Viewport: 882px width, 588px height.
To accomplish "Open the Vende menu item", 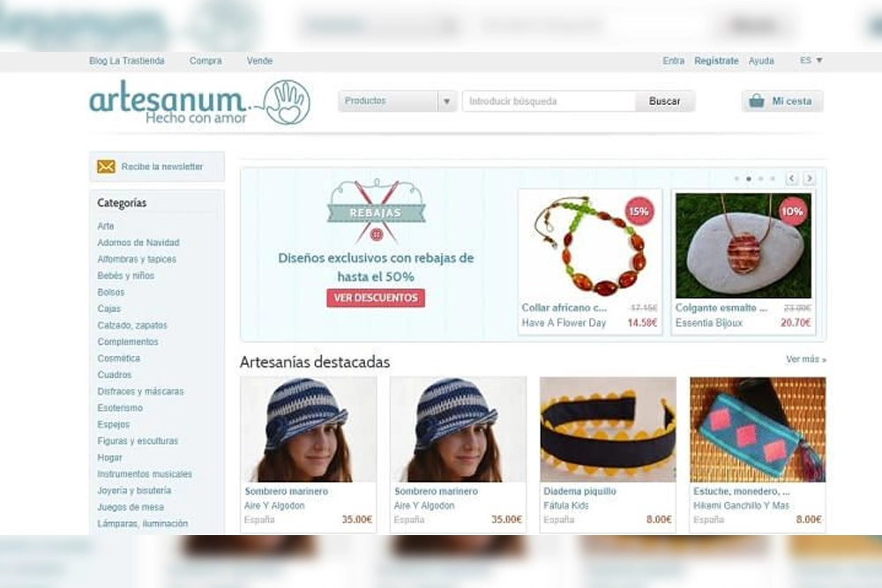I will click(259, 61).
